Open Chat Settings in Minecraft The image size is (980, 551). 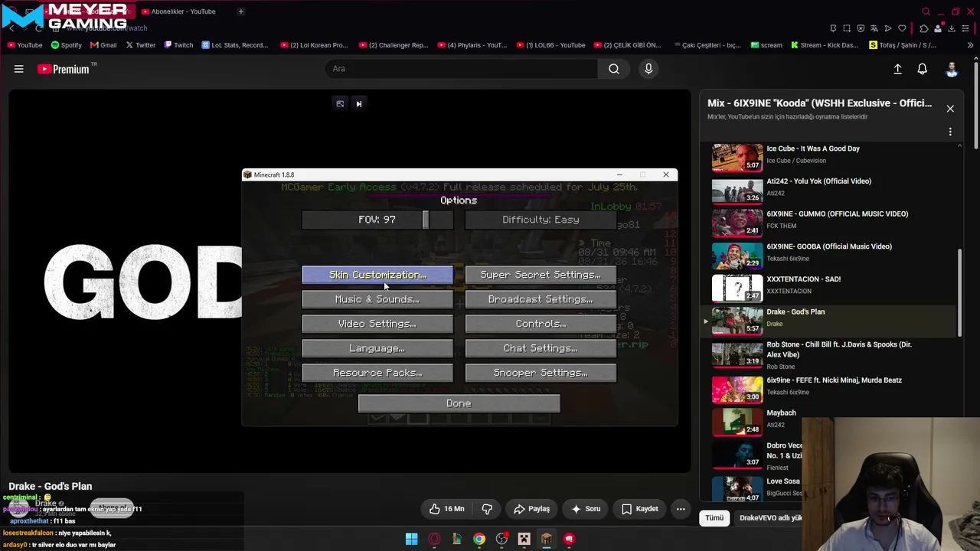click(541, 348)
